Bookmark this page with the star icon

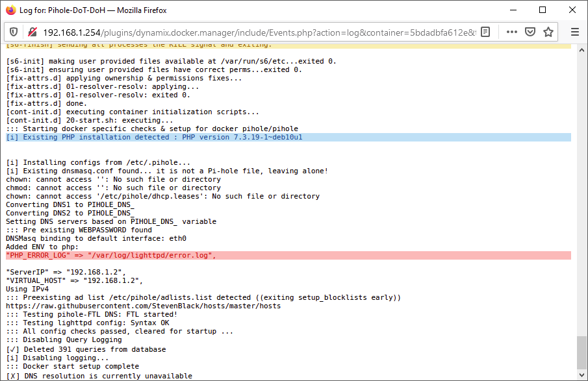548,32
